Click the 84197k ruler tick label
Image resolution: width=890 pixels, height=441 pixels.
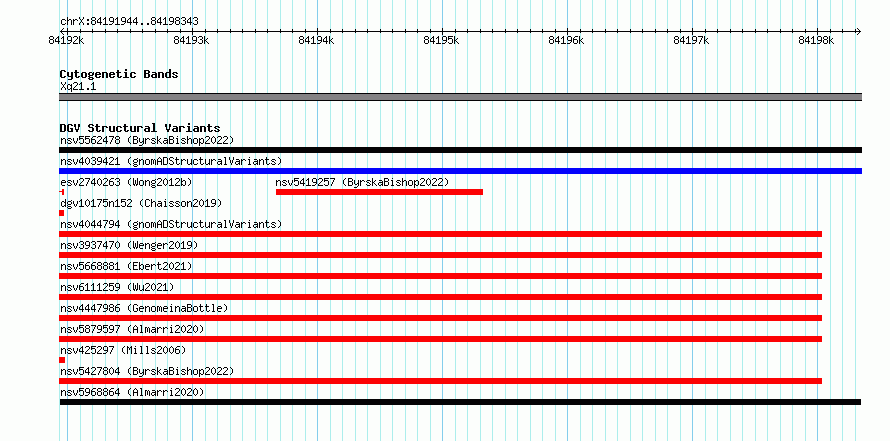pos(691,40)
